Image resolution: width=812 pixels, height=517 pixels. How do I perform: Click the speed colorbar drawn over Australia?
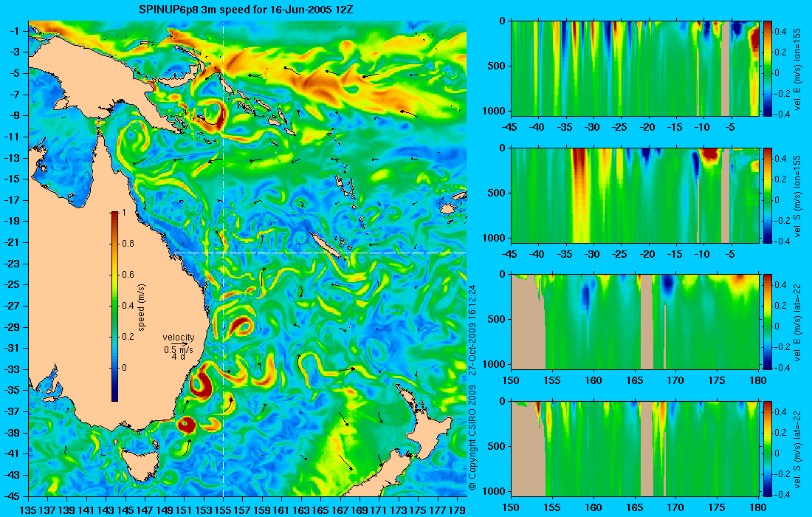pyautogui.click(x=114, y=307)
